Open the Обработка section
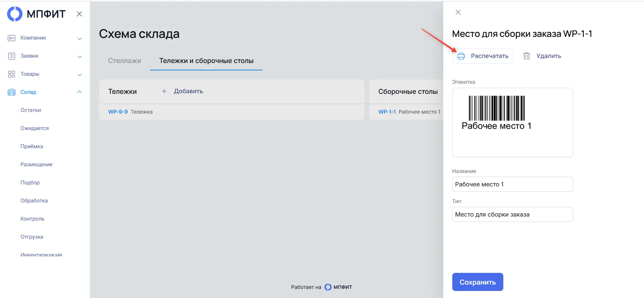Screen dimensions: 644x298 (34, 201)
